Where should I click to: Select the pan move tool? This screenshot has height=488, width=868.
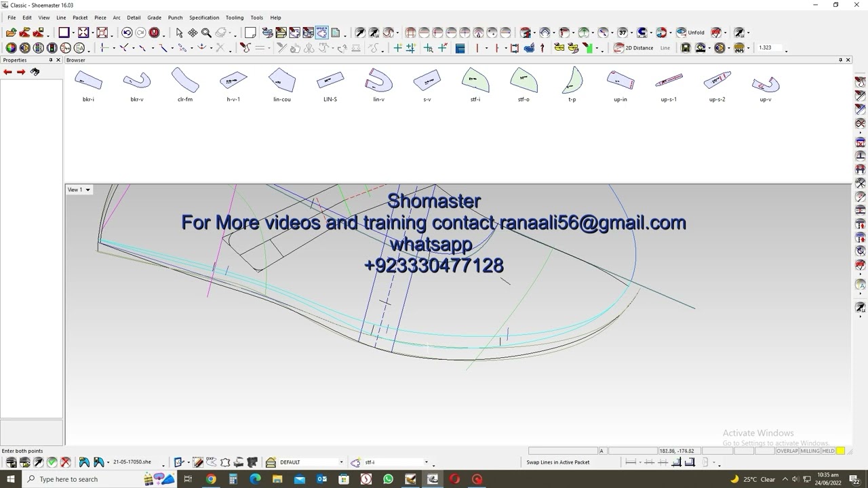(x=193, y=33)
